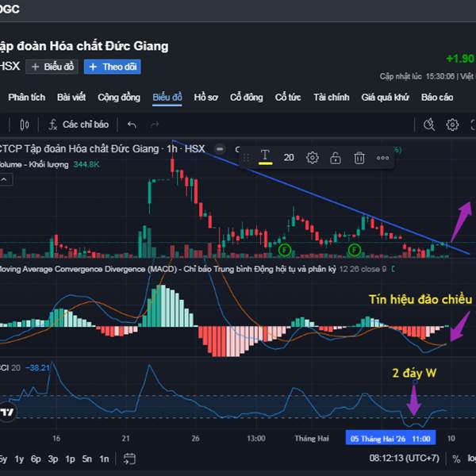Select the 5n time range
Screen dimensions: 476x476
click(86, 459)
